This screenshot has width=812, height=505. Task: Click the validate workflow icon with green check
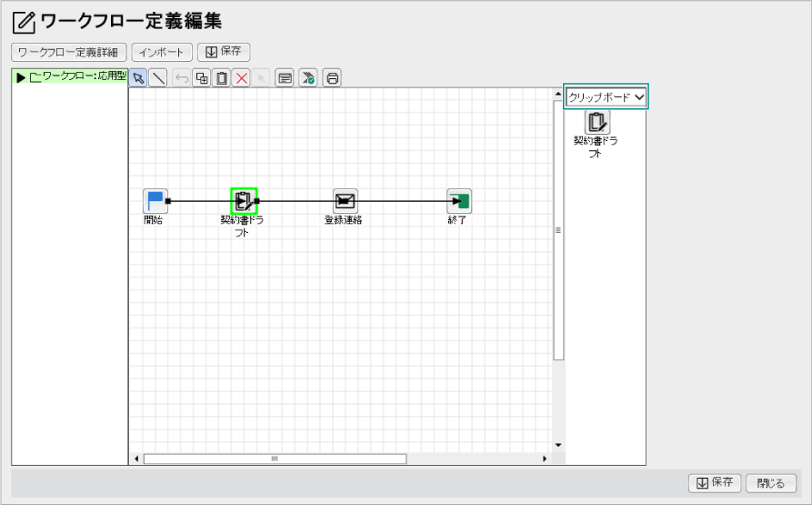(x=308, y=78)
